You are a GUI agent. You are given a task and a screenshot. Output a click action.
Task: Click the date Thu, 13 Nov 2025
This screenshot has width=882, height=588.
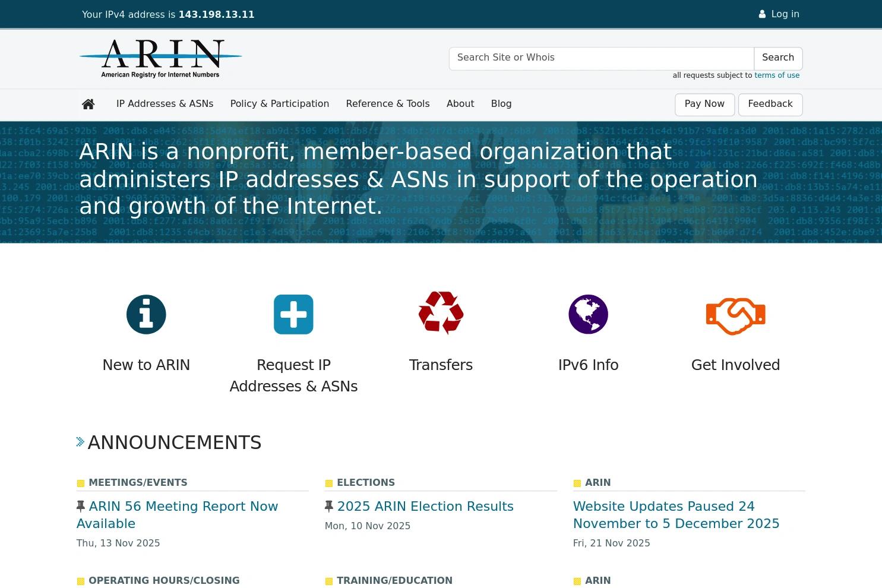118,543
